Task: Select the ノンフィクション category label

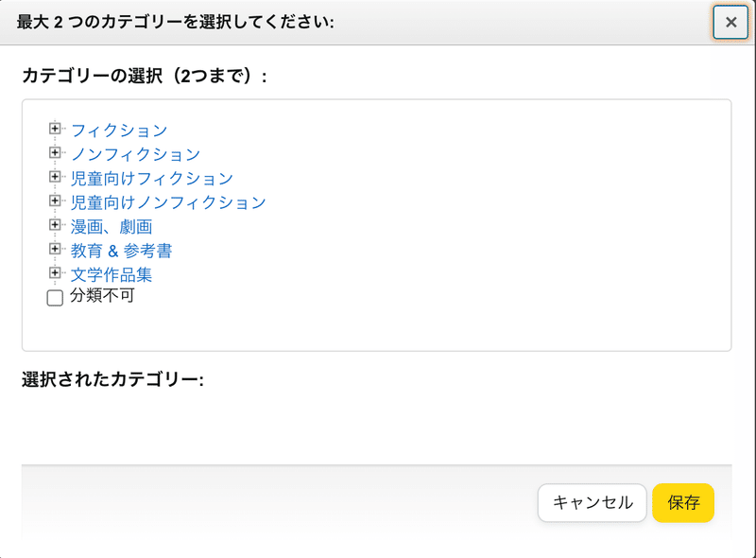Action: [x=135, y=154]
